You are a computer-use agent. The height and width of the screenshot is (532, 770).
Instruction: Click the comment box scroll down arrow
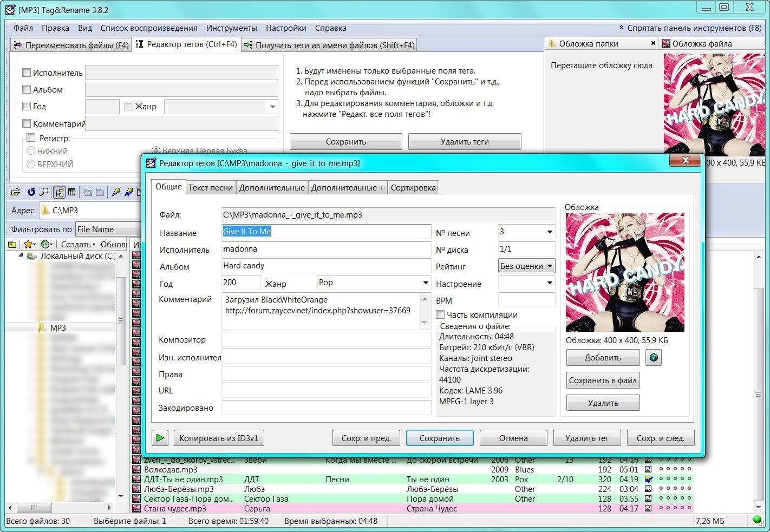pos(425,323)
